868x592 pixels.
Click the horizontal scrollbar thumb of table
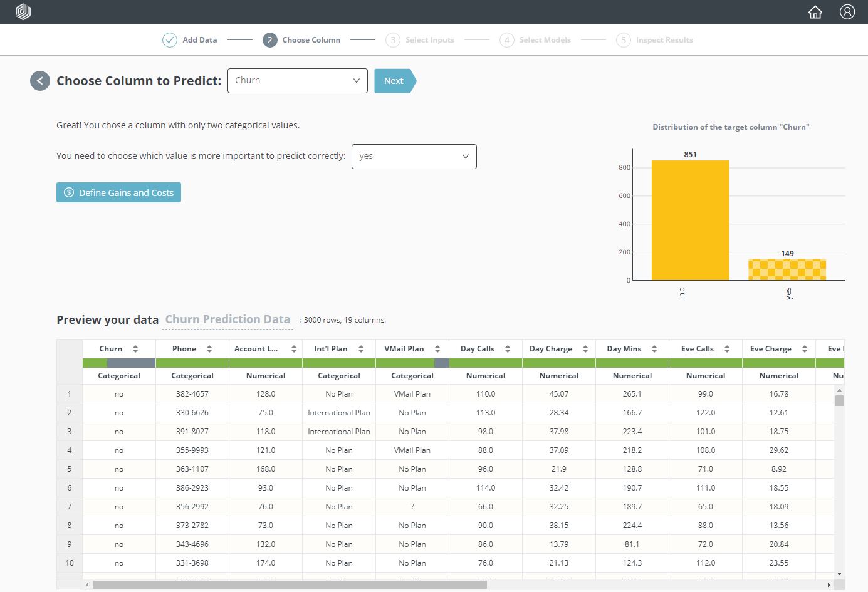tap(290, 584)
